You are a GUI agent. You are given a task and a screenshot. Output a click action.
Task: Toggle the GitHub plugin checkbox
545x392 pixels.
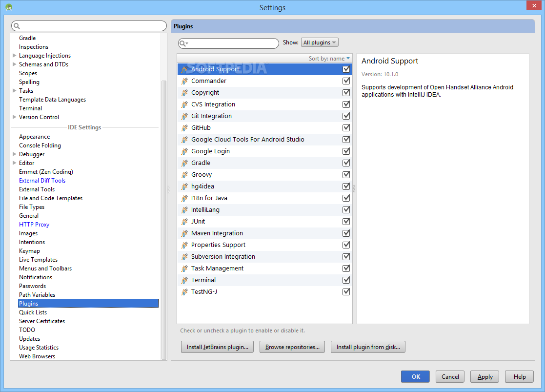pos(346,128)
